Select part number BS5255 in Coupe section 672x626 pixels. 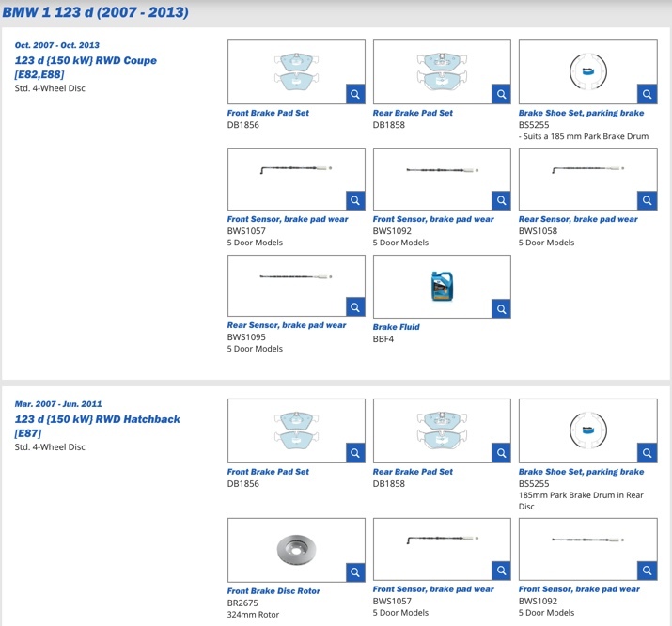coord(534,125)
